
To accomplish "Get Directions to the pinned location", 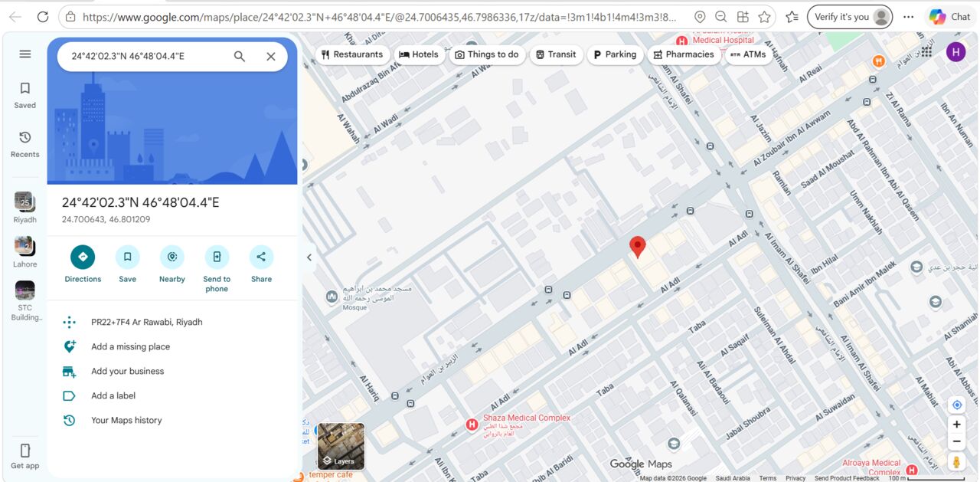I will [x=83, y=264].
